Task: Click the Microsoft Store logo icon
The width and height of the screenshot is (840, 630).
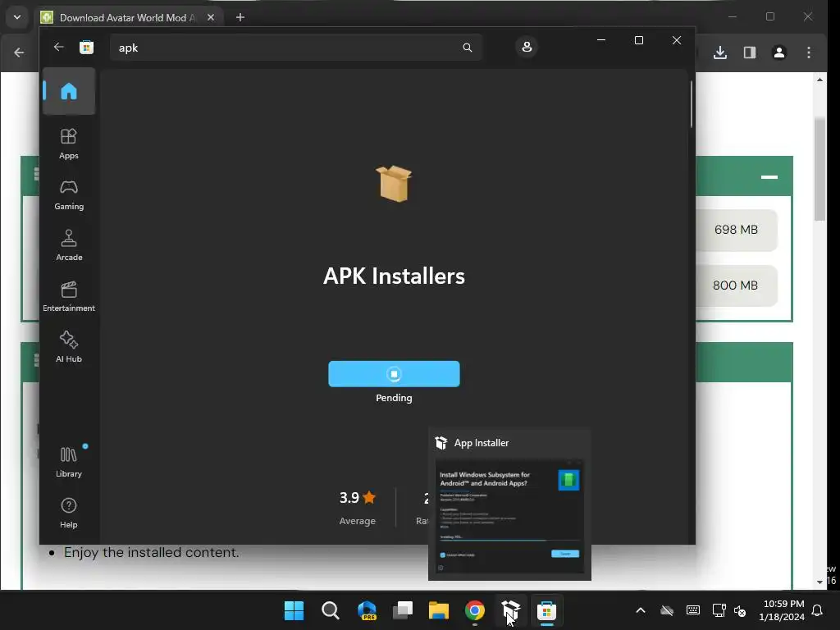Action: (86, 47)
